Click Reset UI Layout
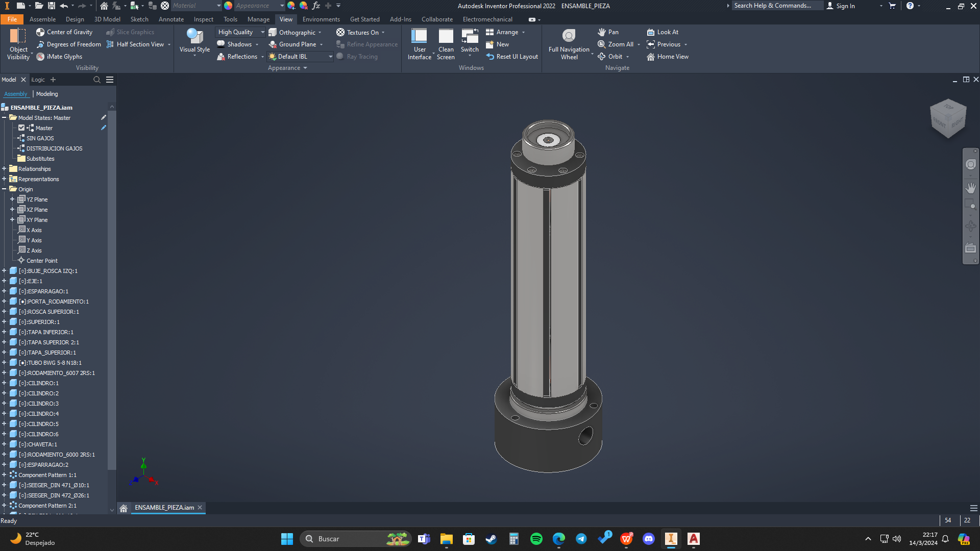The width and height of the screenshot is (980, 551). 512,57
